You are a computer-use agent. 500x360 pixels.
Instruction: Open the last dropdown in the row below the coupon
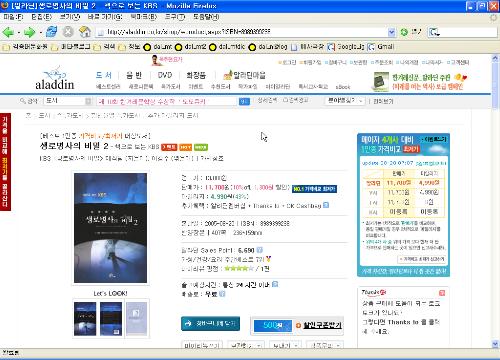tap(325, 345)
